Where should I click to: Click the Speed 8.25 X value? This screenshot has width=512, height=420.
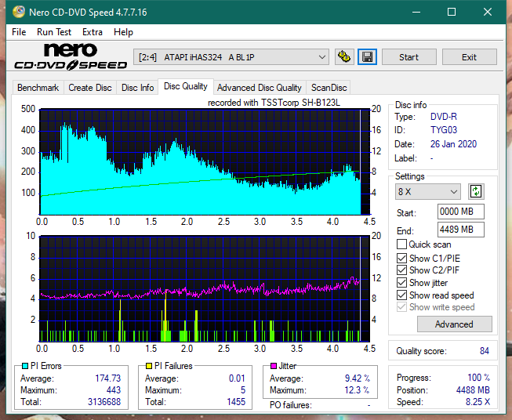point(478,402)
